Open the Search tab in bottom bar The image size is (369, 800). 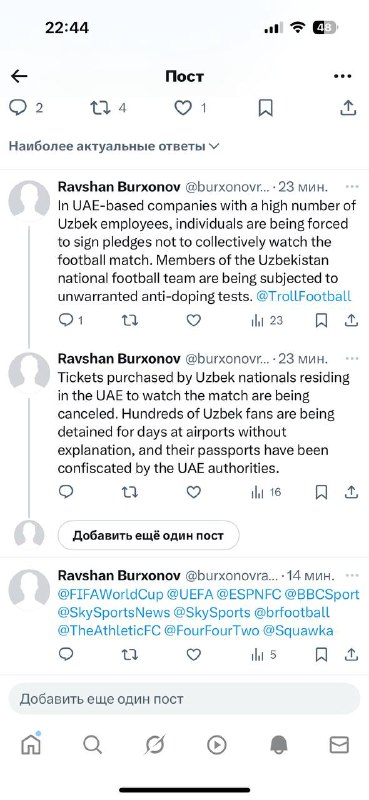(92, 745)
